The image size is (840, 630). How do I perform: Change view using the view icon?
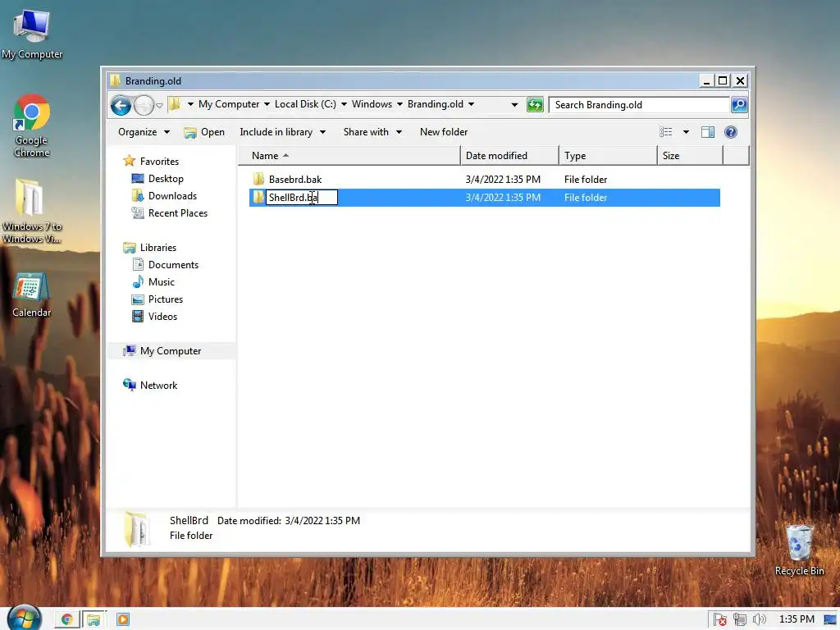pos(666,132)
